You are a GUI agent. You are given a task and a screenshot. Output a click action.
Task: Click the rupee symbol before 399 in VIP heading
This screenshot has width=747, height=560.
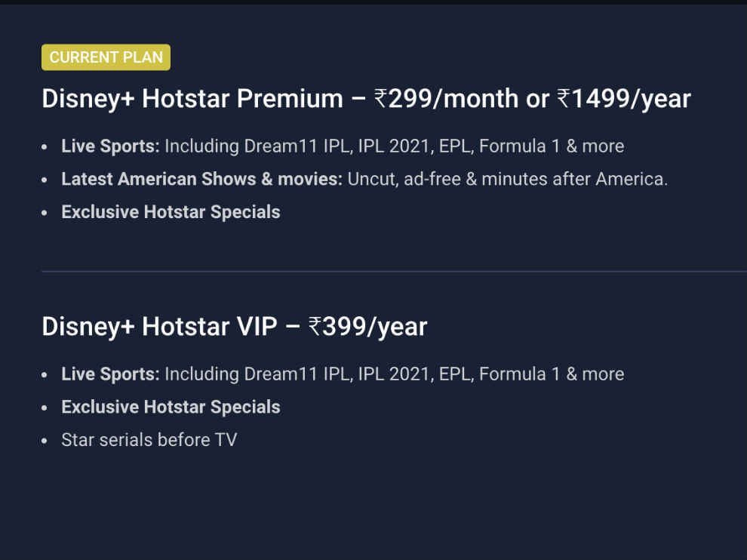[x=315, y=326]
